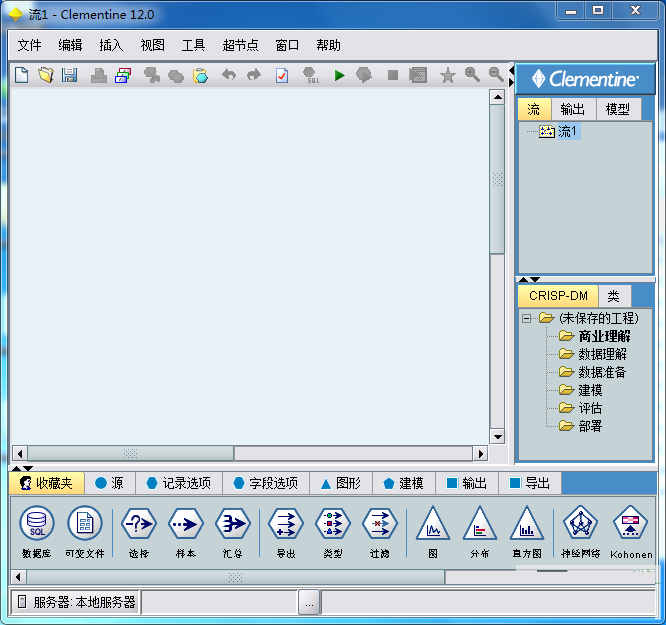
Task: Save the stream using floppy disk icon
Action: click(x=70, y=75)
